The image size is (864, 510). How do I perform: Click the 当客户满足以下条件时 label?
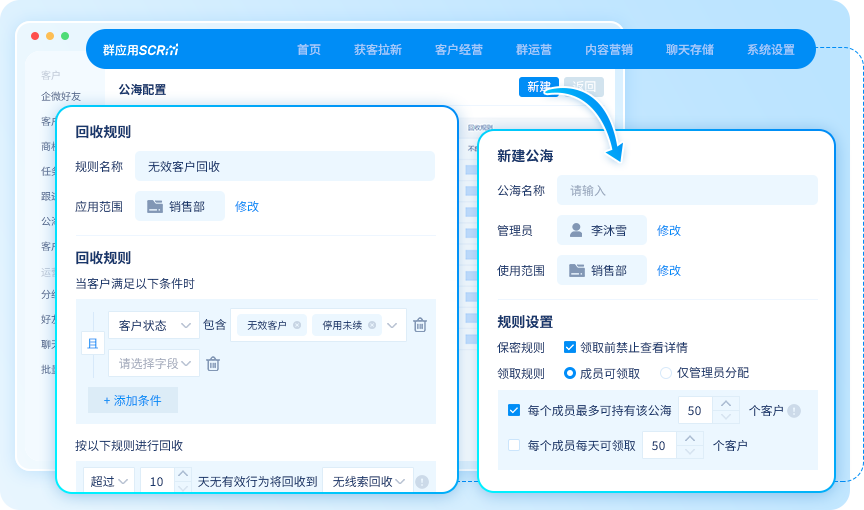[135, 284]
